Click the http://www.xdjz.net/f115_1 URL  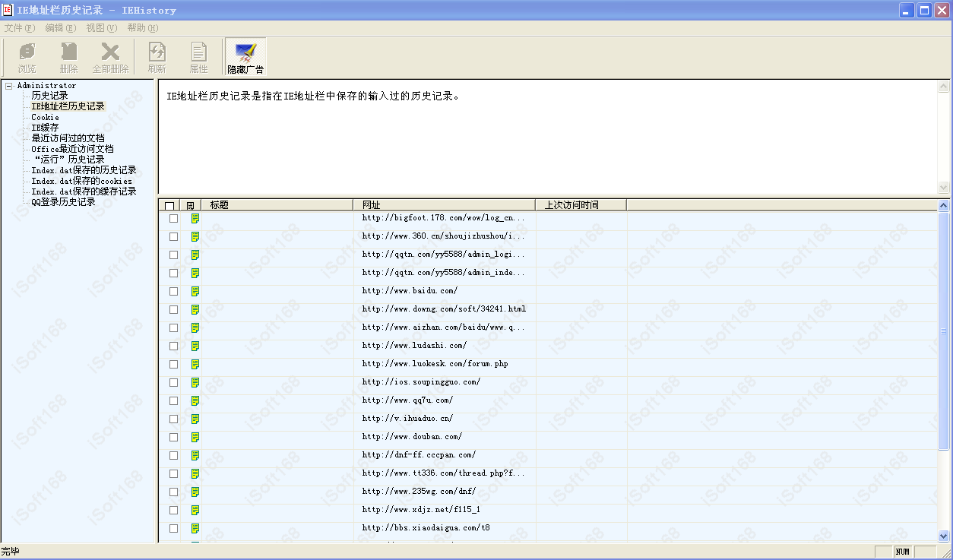point(421,510)
